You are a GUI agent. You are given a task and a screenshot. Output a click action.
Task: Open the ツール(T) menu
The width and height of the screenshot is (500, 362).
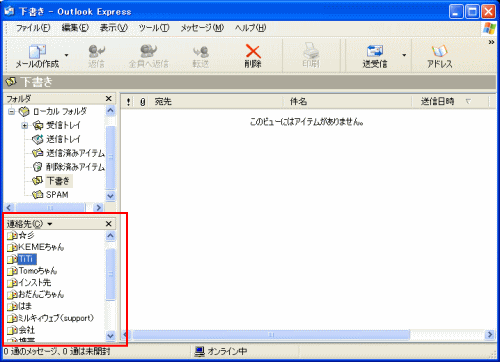154,28
